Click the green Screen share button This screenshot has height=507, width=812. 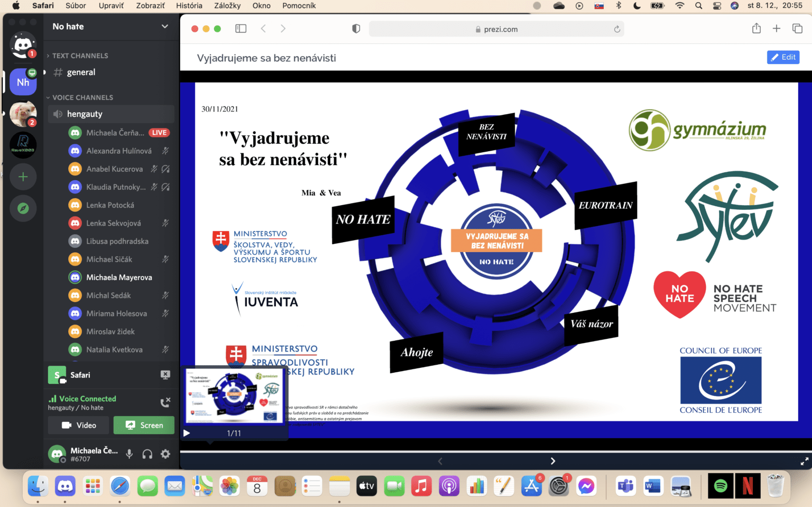(x=144, y=425)
